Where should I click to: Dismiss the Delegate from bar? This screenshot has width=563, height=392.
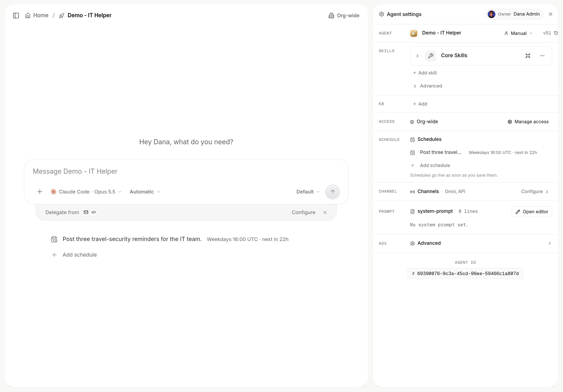point(325,212)
